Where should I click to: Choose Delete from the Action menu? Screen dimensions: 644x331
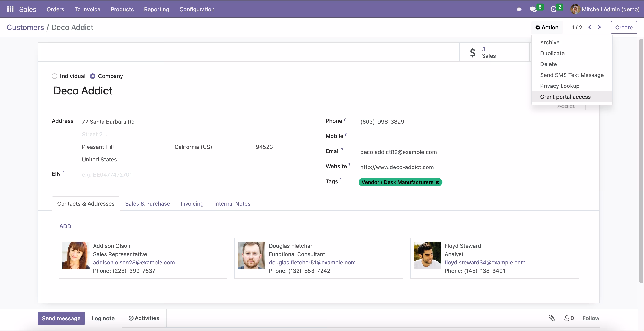[572, 64]
